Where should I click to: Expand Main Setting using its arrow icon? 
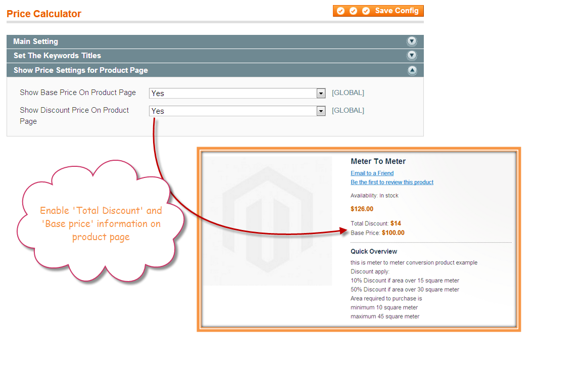pos(412,41)
